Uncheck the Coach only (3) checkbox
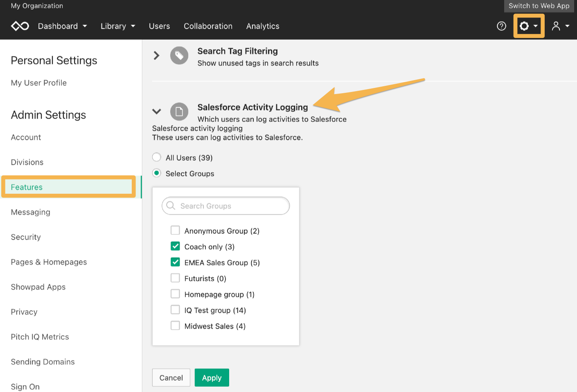This screenshot has width=577, height=392. click(175, 246)
